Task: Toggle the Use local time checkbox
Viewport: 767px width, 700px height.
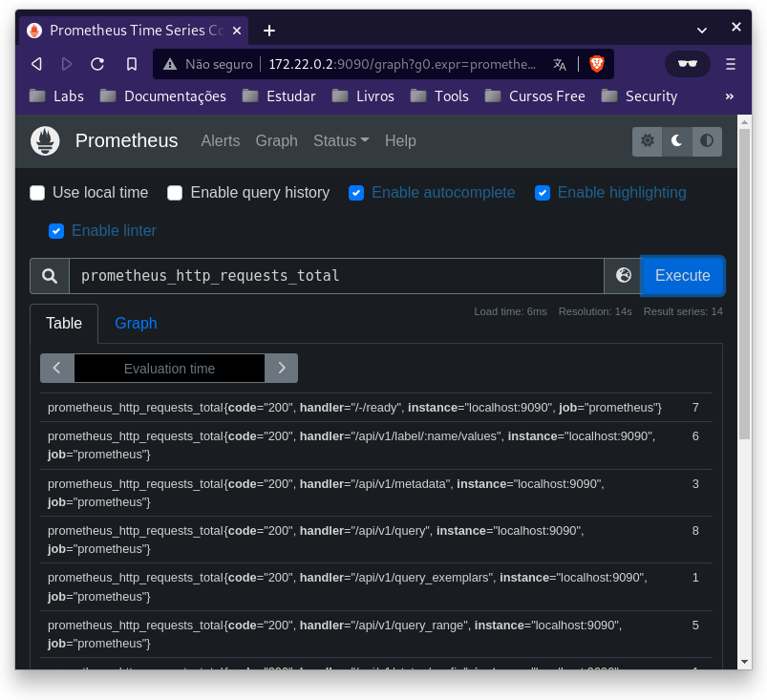Action: pyautogui.click(x=37, y=193)
